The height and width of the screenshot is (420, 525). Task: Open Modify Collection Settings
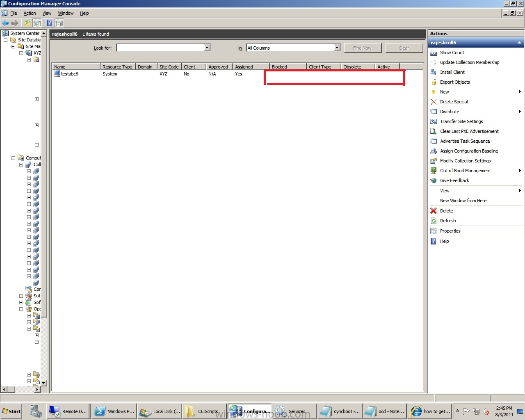click(465, 161)
